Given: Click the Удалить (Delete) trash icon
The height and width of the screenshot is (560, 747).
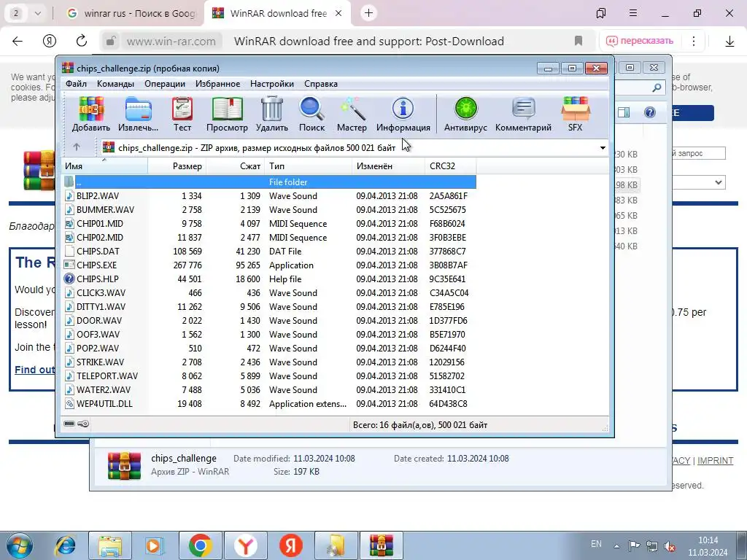Looking at the screenshot, I should pos(272,114).
